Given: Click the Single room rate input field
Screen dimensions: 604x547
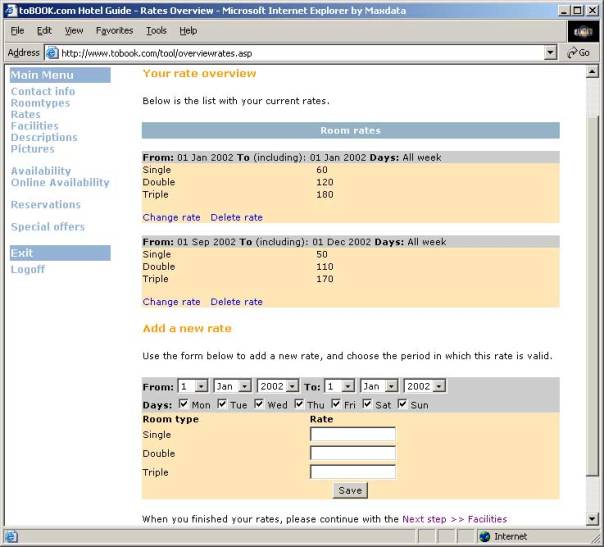Looking at the screenshot, I should [352, 434].
